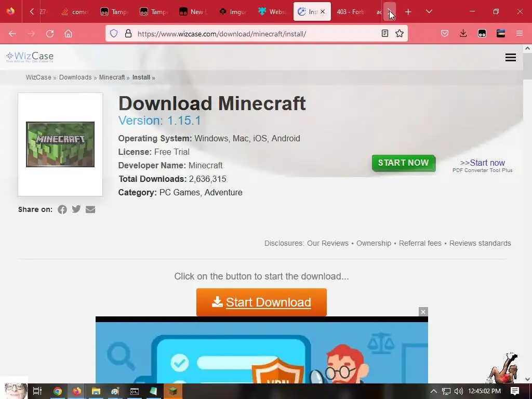Screen dimensions: 532x399
Task: Click the Install breadcrumb
Action: 141,77
